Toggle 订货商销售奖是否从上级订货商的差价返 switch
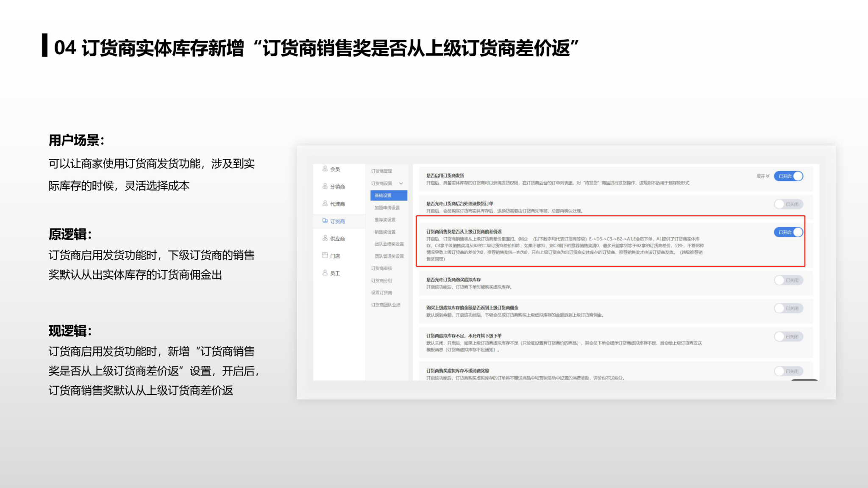This screenshot has width=868, height=488. pos(788,232)
